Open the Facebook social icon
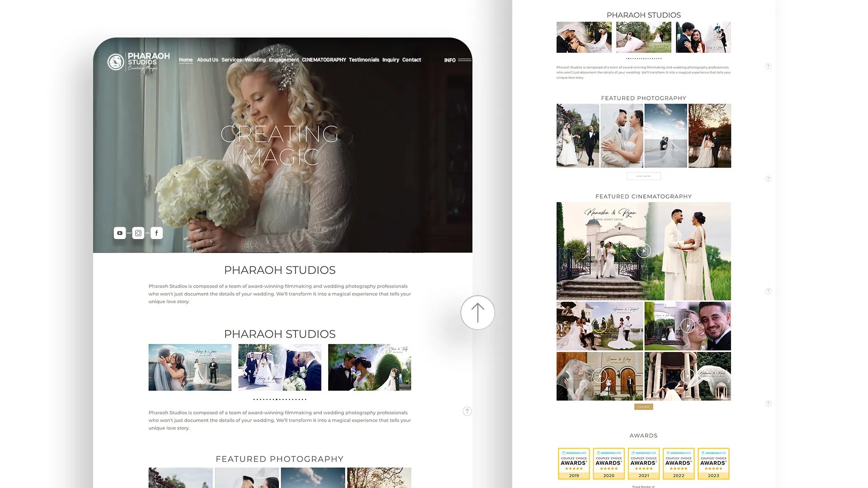 [x=156, y=233]
